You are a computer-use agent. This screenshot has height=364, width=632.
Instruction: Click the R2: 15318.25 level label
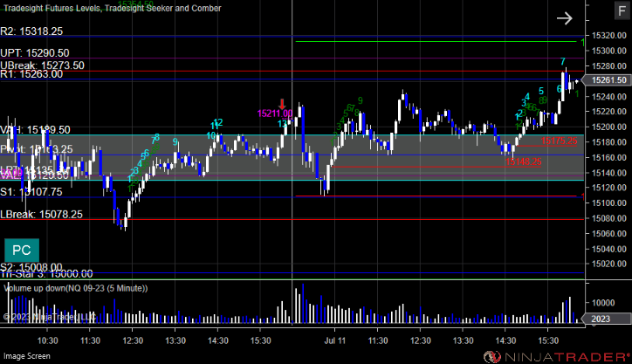(31, 31)
